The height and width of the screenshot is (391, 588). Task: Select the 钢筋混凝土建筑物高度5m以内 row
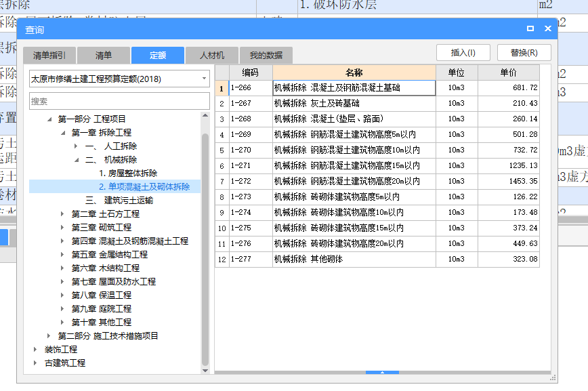pyautogui.click(x=377, y=134)
